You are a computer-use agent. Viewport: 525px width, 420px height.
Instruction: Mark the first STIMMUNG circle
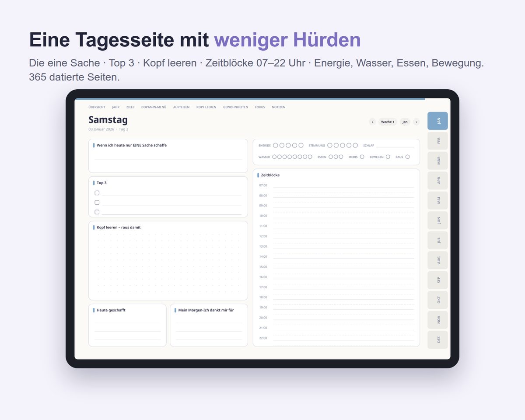[x=330, y=145]
